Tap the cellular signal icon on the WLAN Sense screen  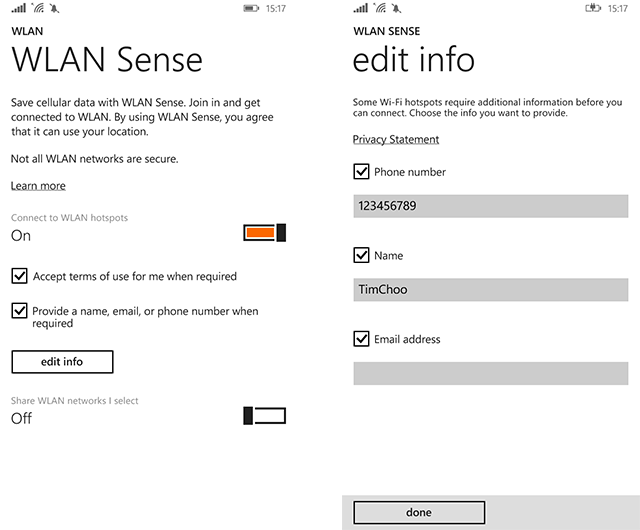[19, 8]
